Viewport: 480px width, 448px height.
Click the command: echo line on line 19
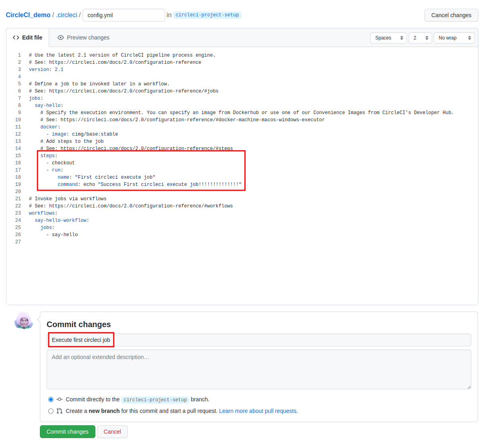point(150,184)
